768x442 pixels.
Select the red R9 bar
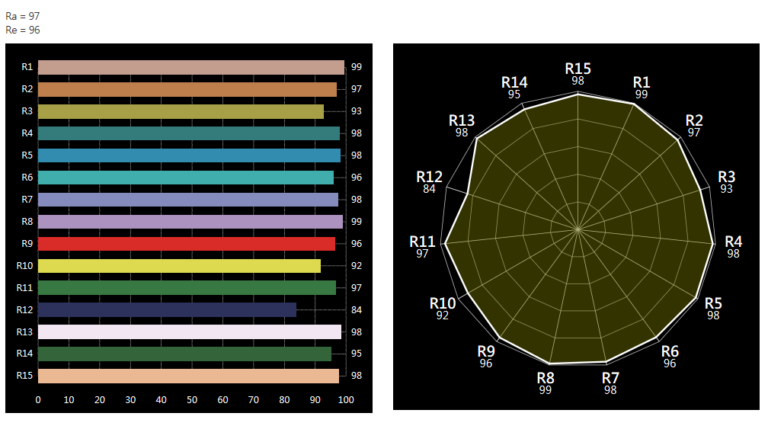pyautogui.click(x=187, y=244)
